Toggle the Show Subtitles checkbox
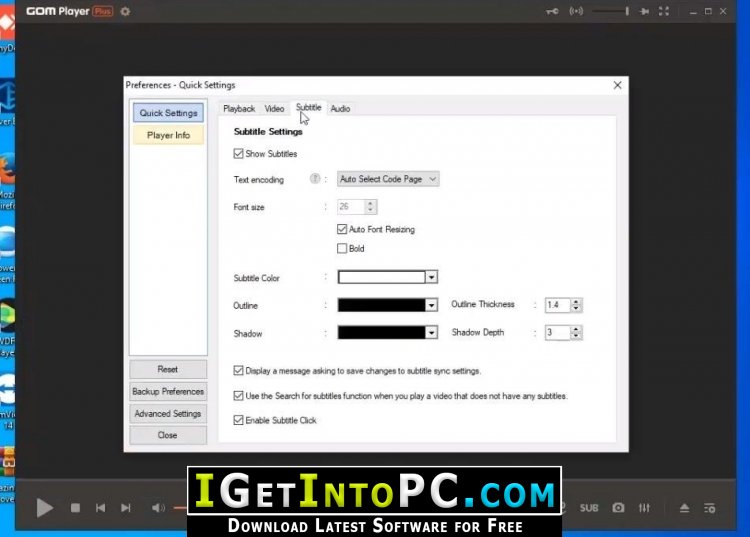This screenshot has width=750, height=537. 238,153
